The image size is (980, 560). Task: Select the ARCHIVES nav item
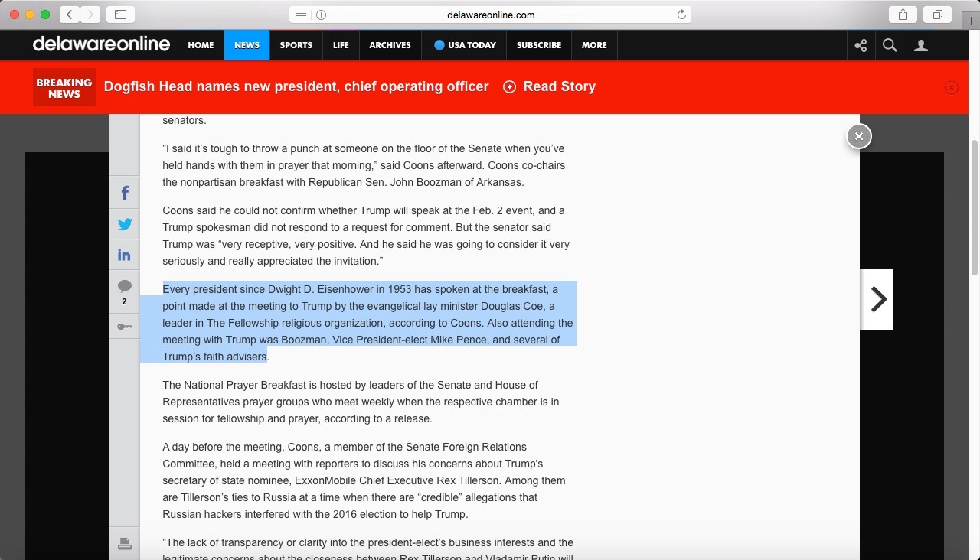(x=390, y=45)
